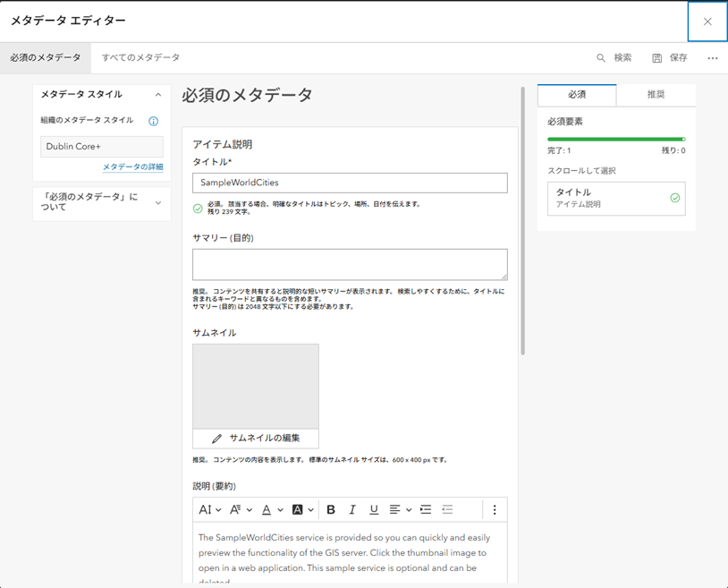
Task: Click the save floppy disk icon
Action: point(656,58)
